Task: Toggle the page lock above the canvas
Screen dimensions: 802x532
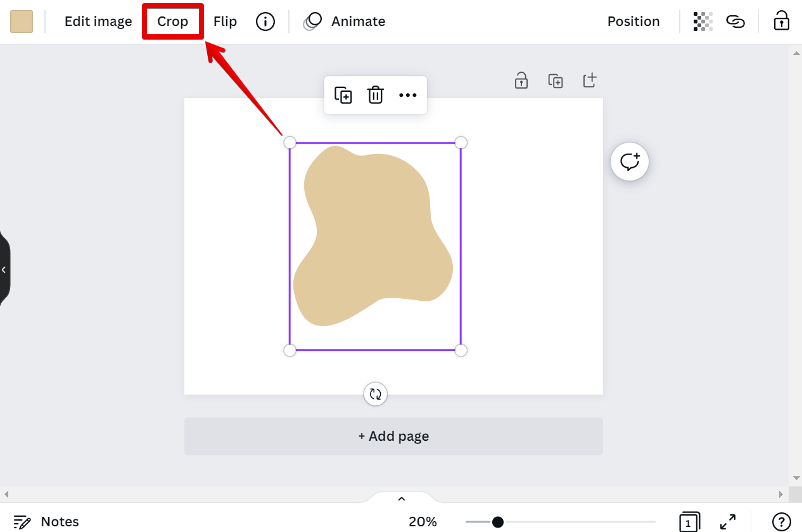Action: 521,80
